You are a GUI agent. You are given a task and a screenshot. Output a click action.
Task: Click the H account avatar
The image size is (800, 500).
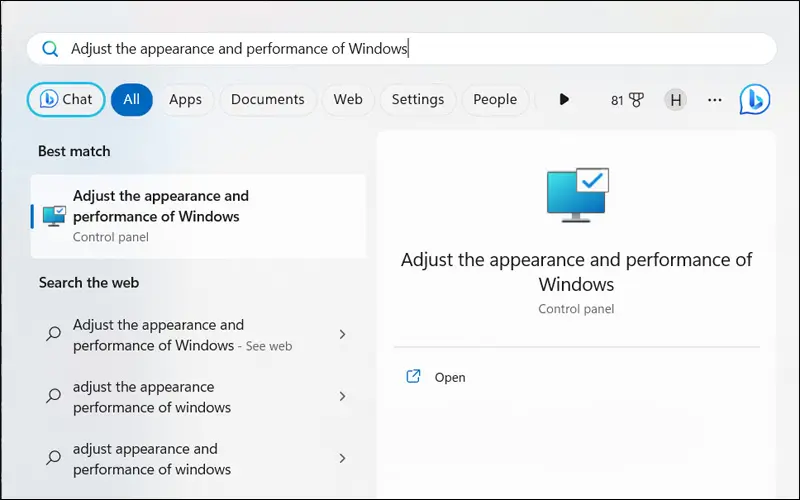(x=676, y=100)
